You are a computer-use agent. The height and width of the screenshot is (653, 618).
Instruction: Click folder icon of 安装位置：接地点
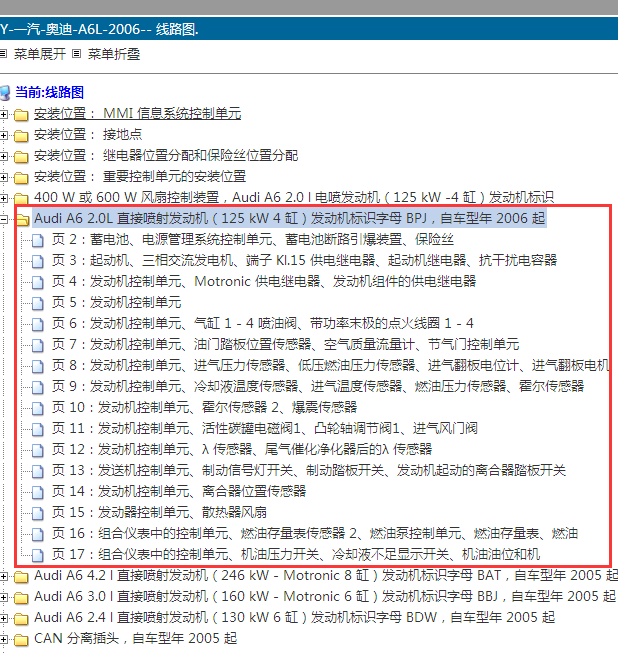click(21, 135)
